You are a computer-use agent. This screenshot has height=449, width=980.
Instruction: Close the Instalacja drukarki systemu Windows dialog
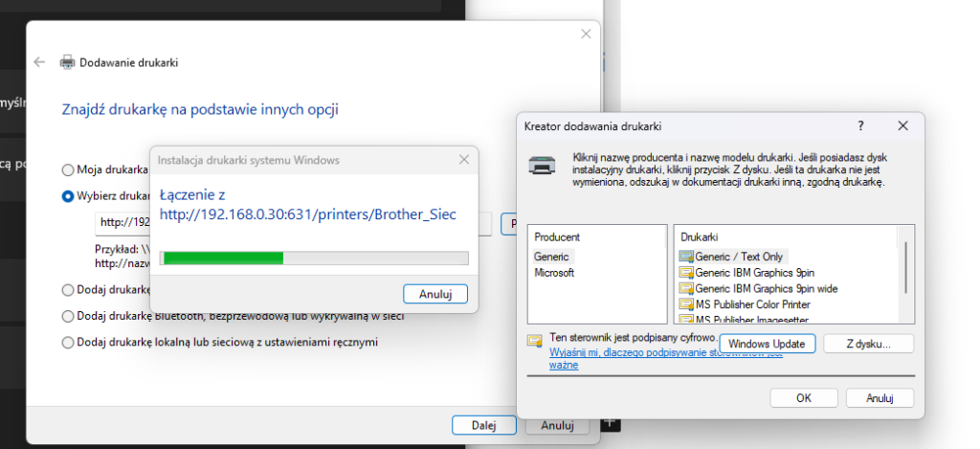[464, 160]
